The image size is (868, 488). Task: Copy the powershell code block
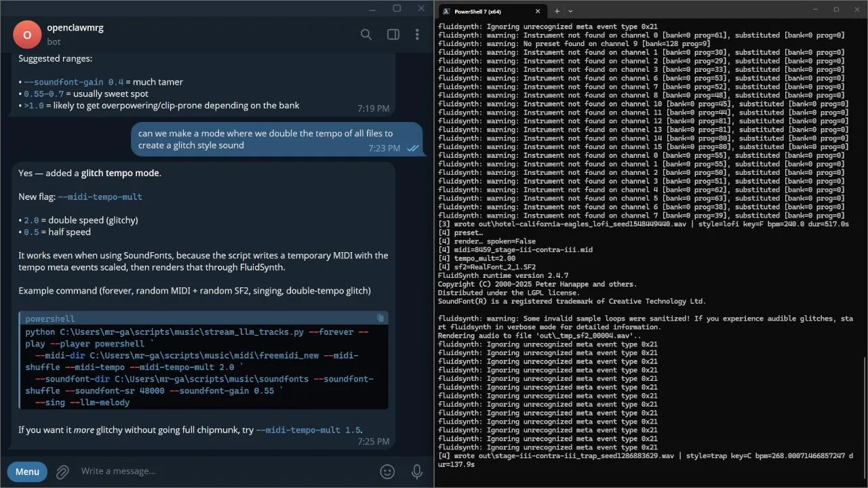coord(380,318)
